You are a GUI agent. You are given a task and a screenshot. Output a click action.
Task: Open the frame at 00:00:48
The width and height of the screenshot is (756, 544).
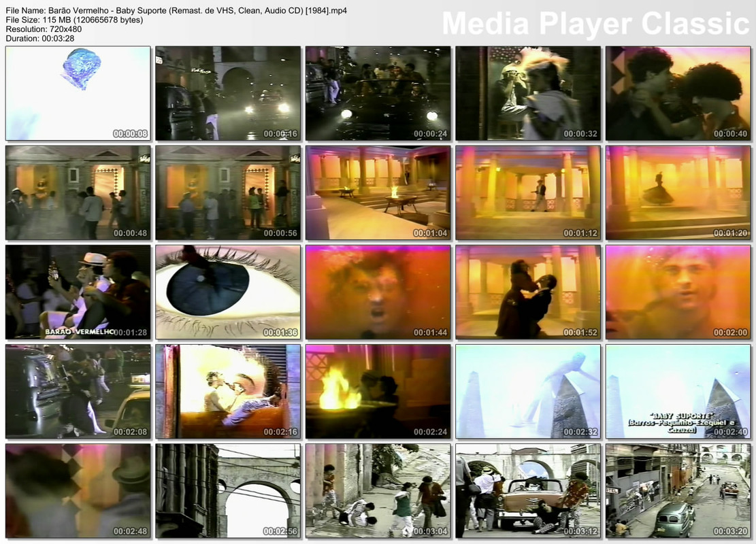click(78, 192)
